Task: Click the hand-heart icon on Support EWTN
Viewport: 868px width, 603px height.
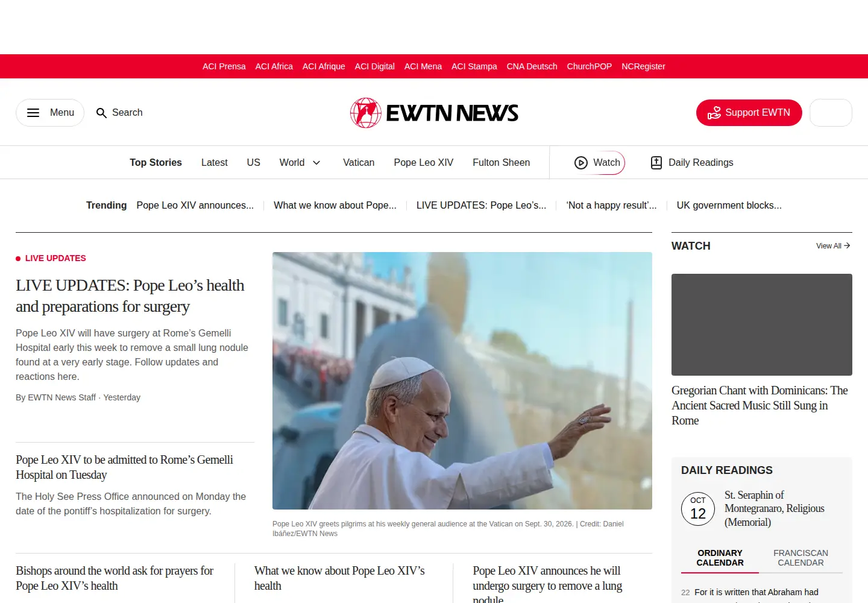Action: pos(714,113)
